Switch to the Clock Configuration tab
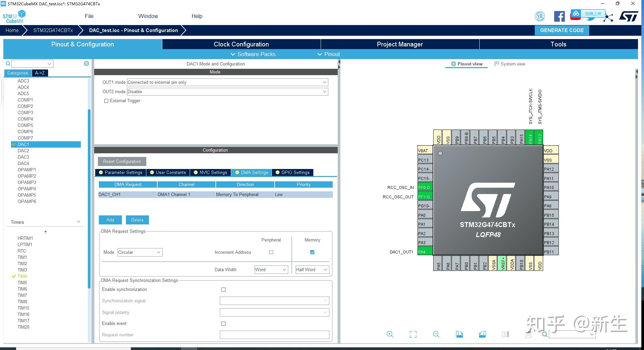Viewport: 644px width, 350px height. coord(241,44)
